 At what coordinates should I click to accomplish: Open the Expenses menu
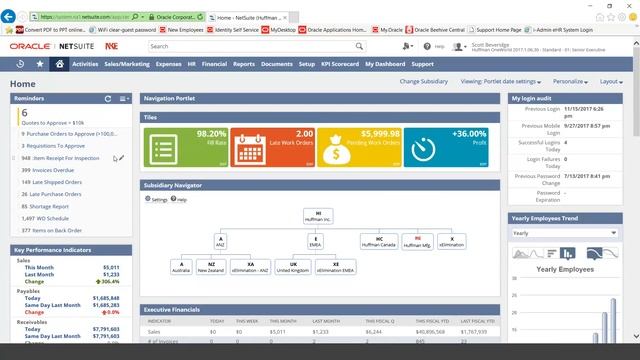click(169, 64)
